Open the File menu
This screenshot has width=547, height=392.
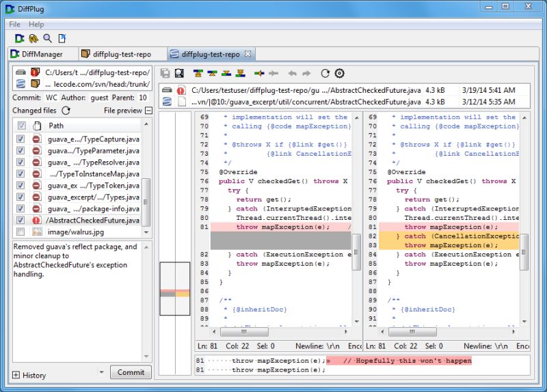[14, 25]
